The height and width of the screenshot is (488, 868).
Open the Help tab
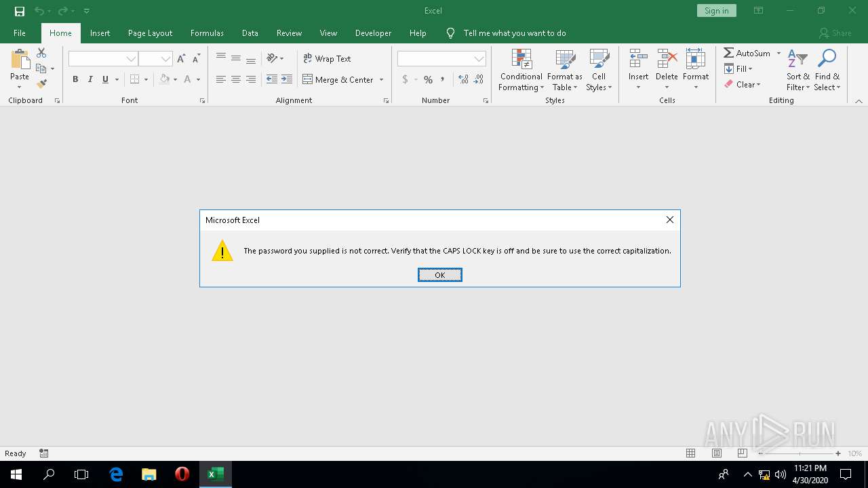[418, 33]
